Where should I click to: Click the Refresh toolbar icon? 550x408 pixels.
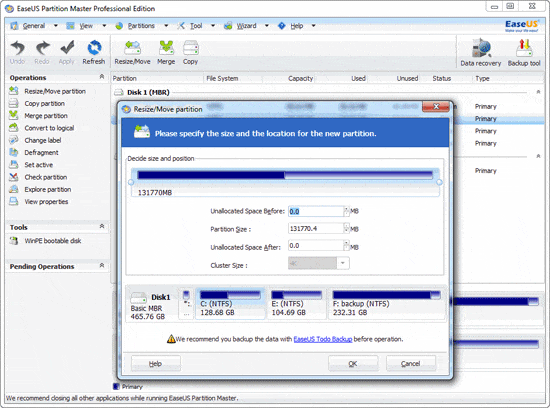click(94, 48)
